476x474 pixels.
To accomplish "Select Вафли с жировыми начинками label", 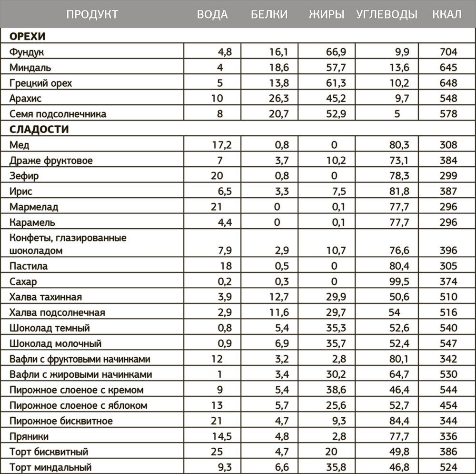I will tap(80, 374).
